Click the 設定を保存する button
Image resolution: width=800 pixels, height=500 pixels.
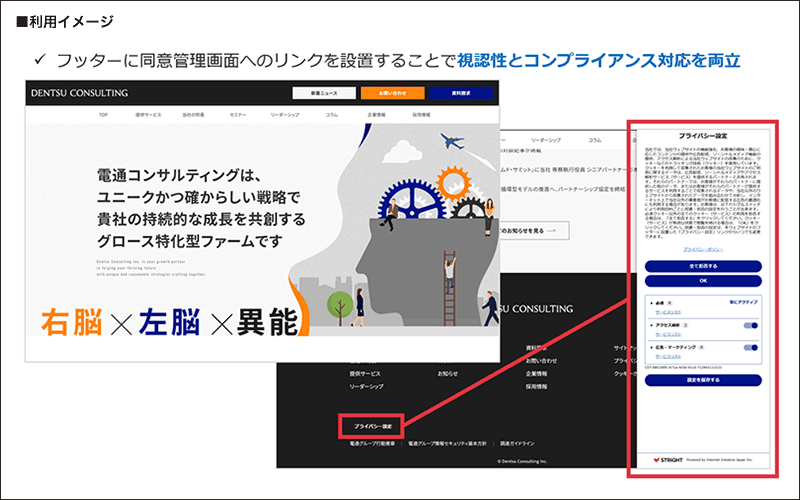point(703,380)
